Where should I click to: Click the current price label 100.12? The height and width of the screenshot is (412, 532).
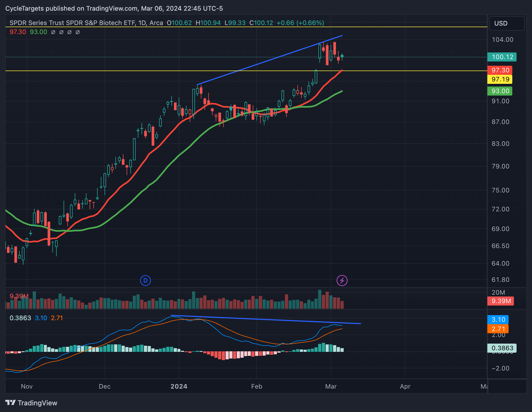502,57
